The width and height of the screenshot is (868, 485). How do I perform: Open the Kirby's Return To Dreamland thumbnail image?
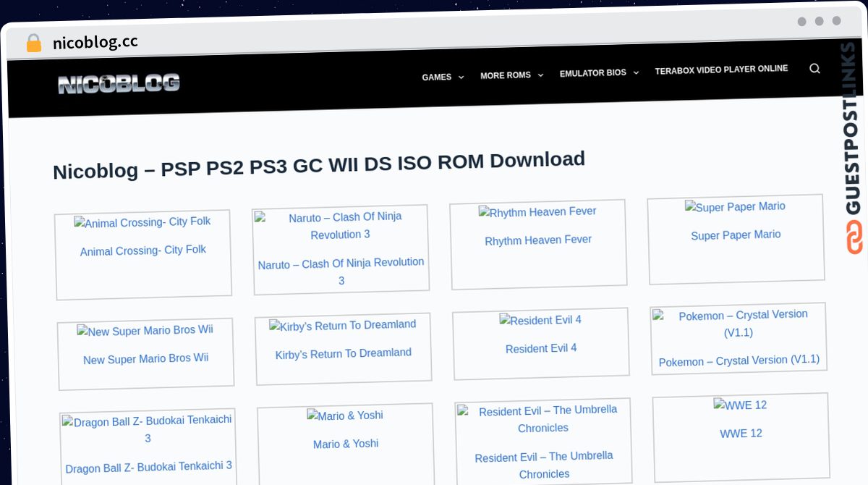tap(343, 326)
